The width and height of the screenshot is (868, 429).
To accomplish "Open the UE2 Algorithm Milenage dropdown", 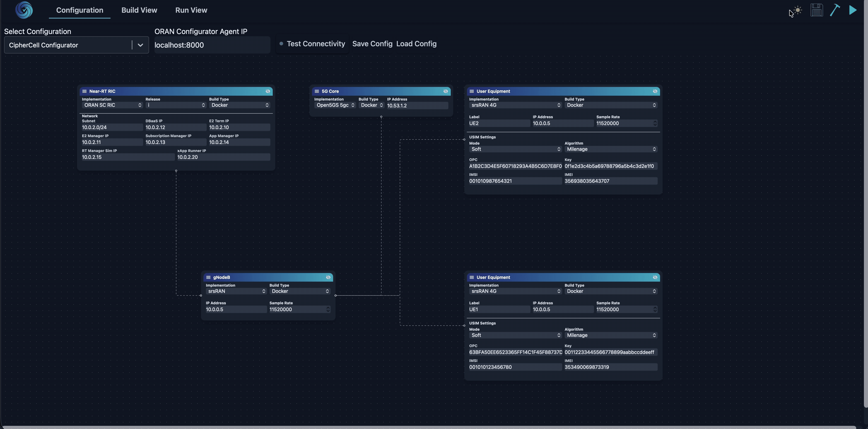I will 610,149.
